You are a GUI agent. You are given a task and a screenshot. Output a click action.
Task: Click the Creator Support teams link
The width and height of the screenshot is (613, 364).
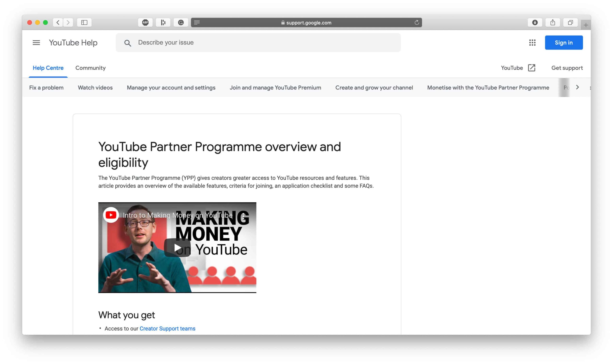pyautogui.click(x=167, y=328)
